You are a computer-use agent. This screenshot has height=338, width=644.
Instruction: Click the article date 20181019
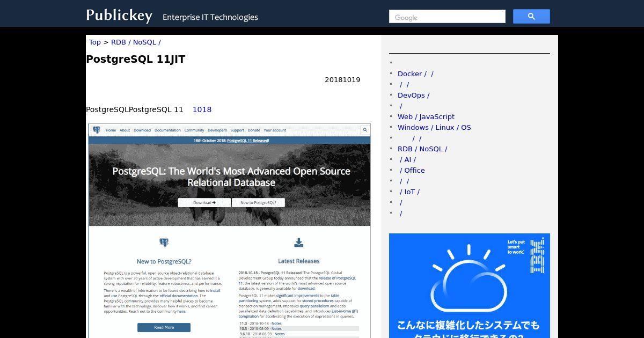tap(342, 80)
